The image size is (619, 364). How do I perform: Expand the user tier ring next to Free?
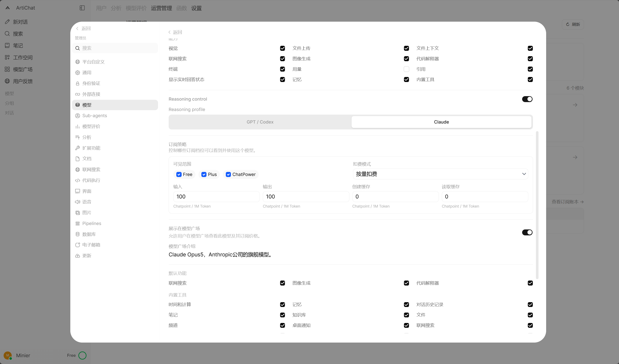click(83, 356)
